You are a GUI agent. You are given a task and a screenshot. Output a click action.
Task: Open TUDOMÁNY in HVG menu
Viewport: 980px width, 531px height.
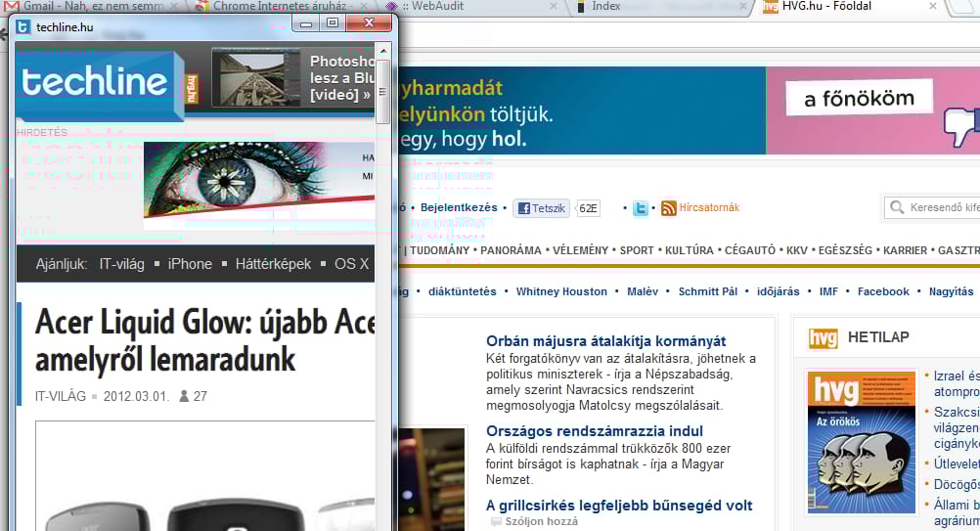[x=439, y=250]
